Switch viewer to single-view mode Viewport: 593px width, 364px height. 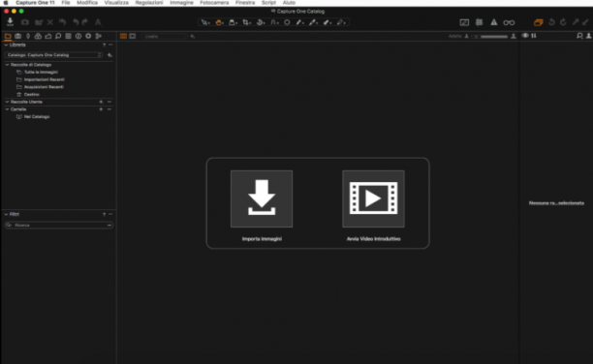click(x=133, y=36)
